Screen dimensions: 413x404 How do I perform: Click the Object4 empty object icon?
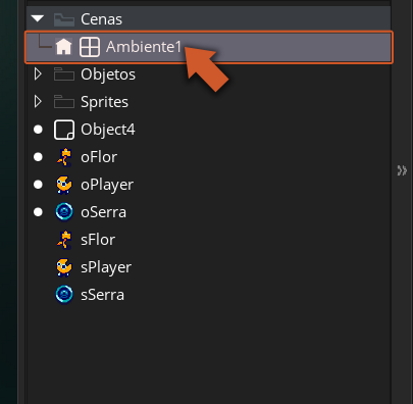point(64,129)
